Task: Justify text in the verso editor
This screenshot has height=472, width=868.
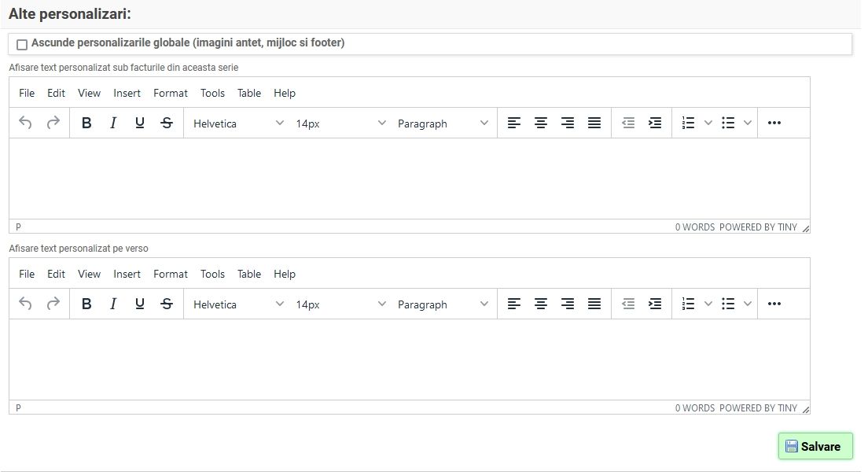Action: pos(594,304)
